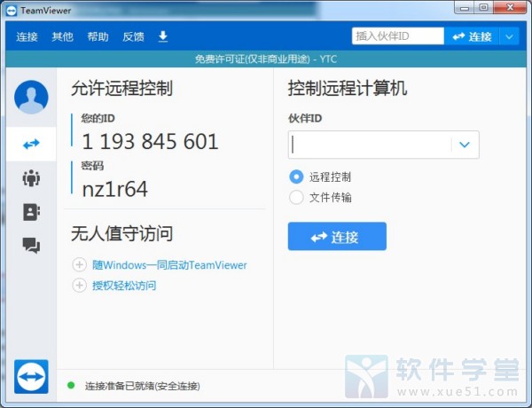The image size is (532, 408).
Task: Click the password nz1r64
Action: [x=114, y=189]
